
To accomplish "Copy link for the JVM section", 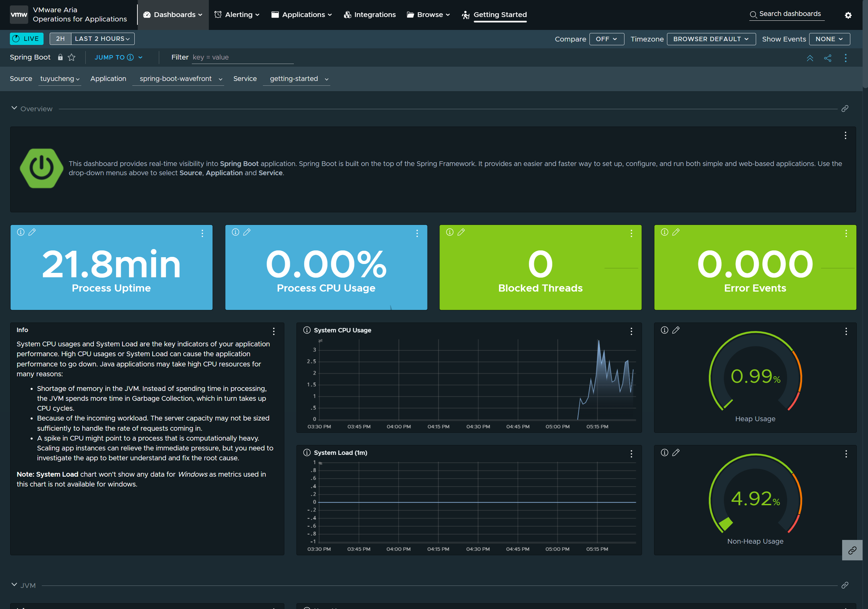I will coord(845,585).
